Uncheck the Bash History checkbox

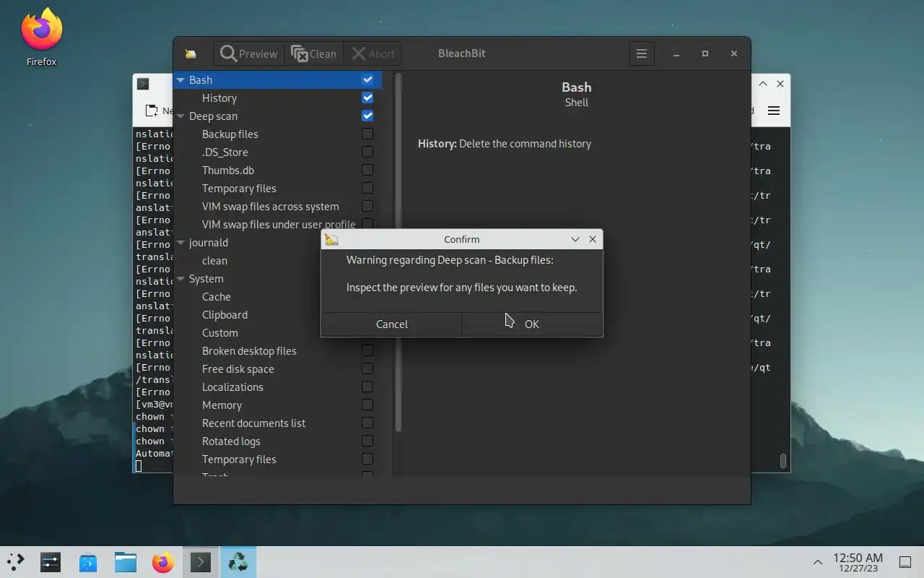click(x=367, y=98)
